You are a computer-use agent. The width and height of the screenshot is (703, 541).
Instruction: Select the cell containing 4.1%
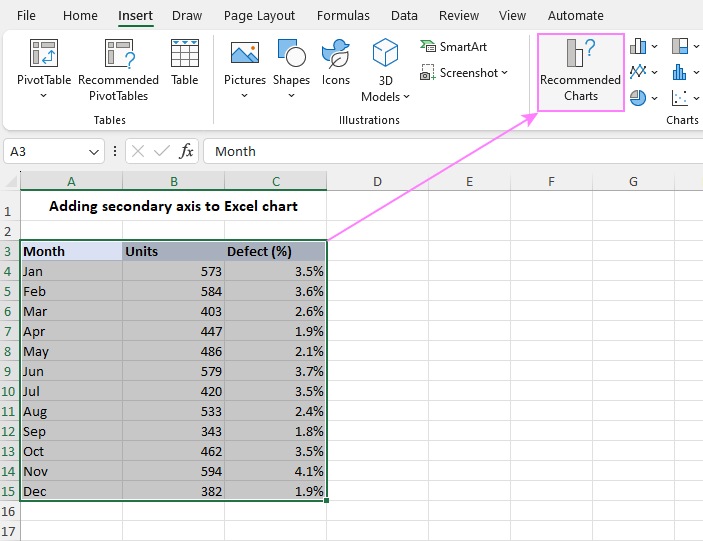pos(275,471)
